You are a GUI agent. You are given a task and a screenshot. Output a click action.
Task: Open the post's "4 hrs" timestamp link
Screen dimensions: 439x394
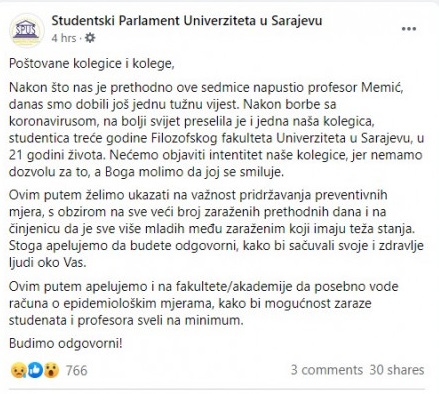[x=64, y=38]
